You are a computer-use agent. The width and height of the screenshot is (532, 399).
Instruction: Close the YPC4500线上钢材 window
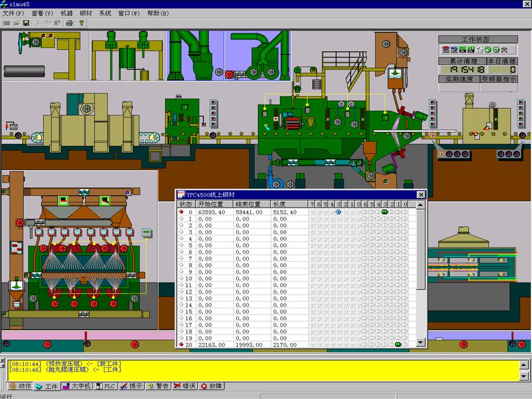[421, 194]
